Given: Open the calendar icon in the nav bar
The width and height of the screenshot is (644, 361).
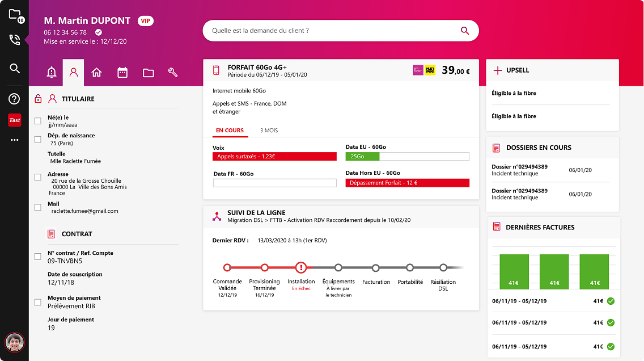Looking at the screenshot, I should [x=122, y=72].
